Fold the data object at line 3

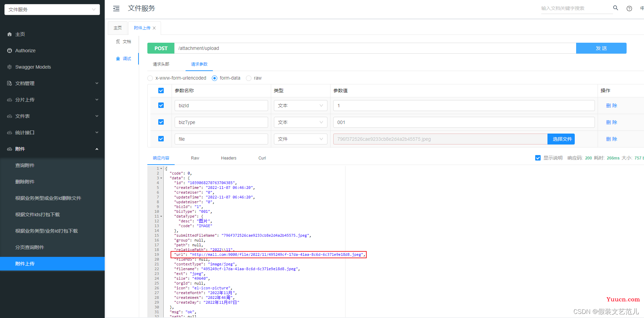coord(161,178)
